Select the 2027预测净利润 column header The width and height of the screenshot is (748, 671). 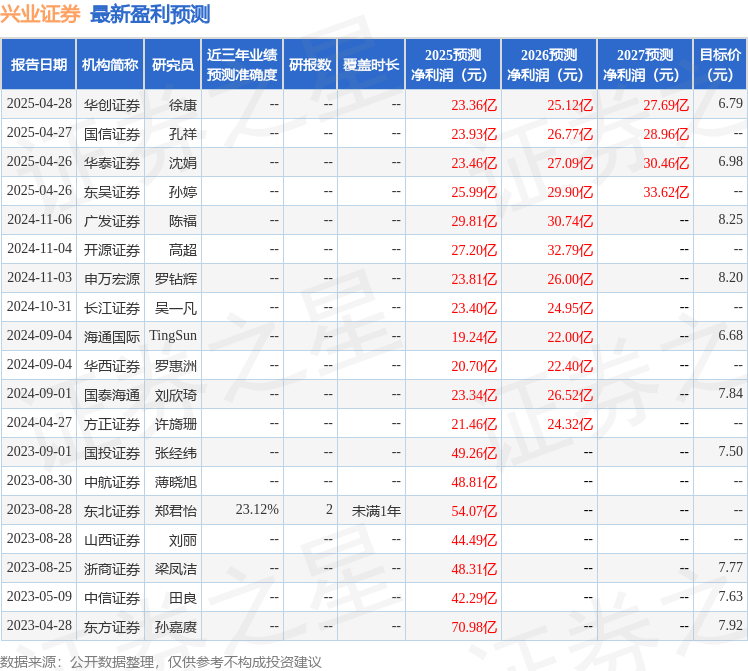pyautogui.click(x=644, y=64)
